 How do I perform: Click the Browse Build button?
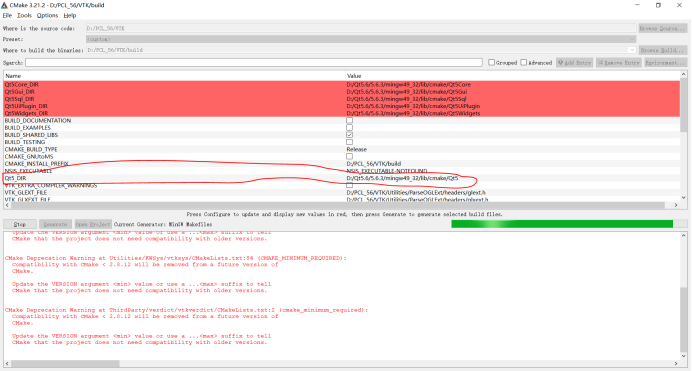[662, 50]
